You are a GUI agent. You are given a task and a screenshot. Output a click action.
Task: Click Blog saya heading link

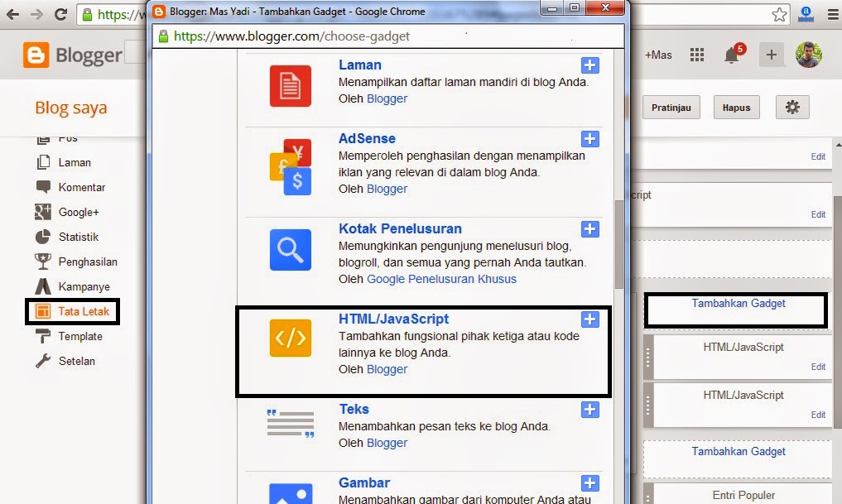click(x=71, y=108)
